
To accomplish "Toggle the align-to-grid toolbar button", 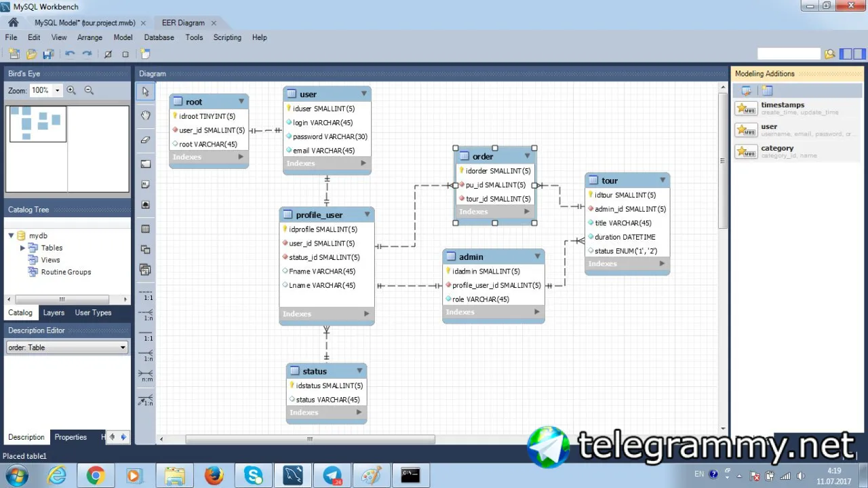I will 125,54.
